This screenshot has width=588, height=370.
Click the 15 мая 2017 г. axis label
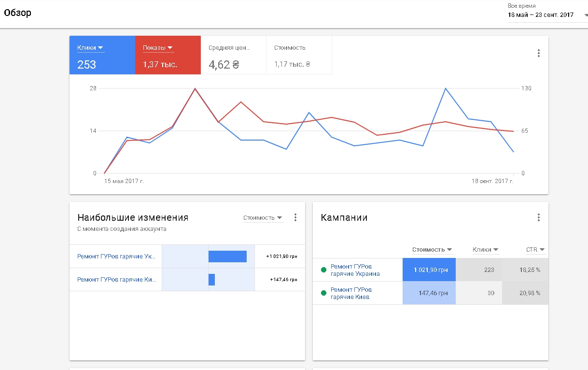click(124, 181)
